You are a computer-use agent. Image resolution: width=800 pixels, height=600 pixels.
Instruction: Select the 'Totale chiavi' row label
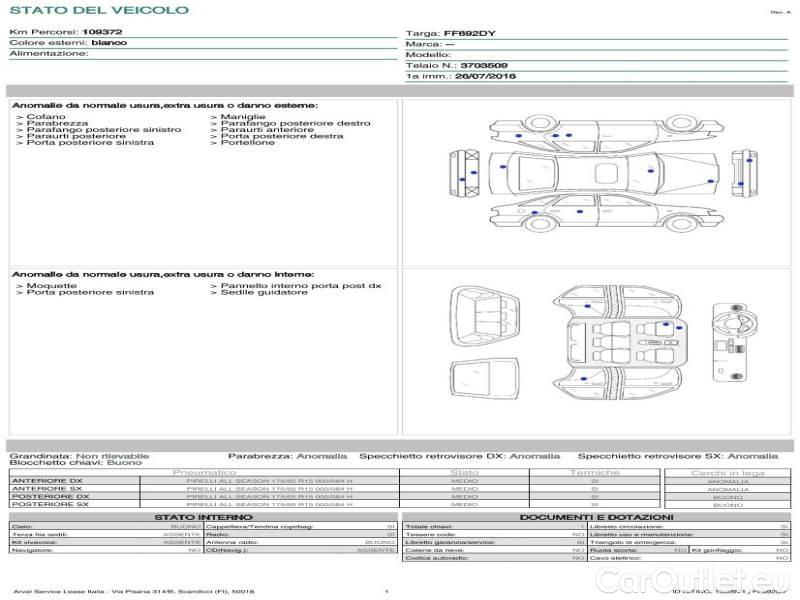tap(429, 527)
